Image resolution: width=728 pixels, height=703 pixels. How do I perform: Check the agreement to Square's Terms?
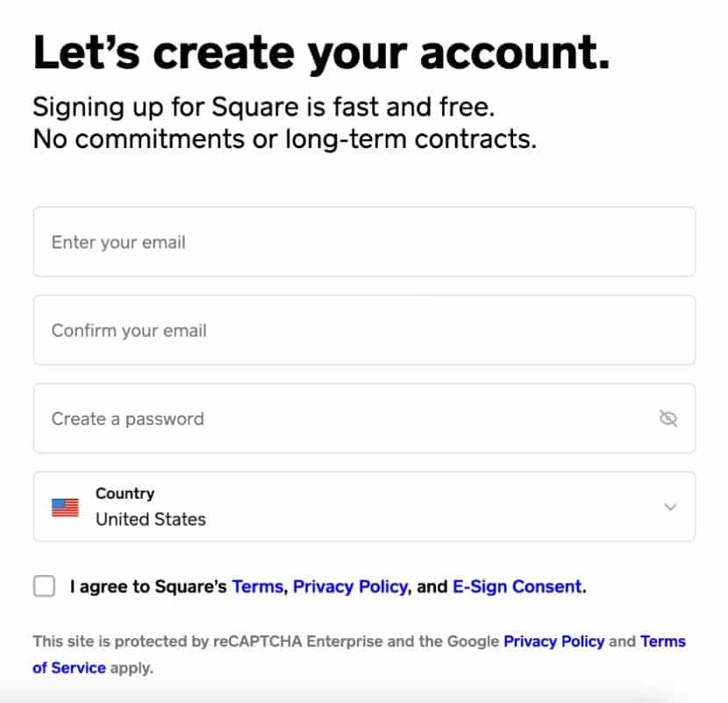click(x=42, y=586)
